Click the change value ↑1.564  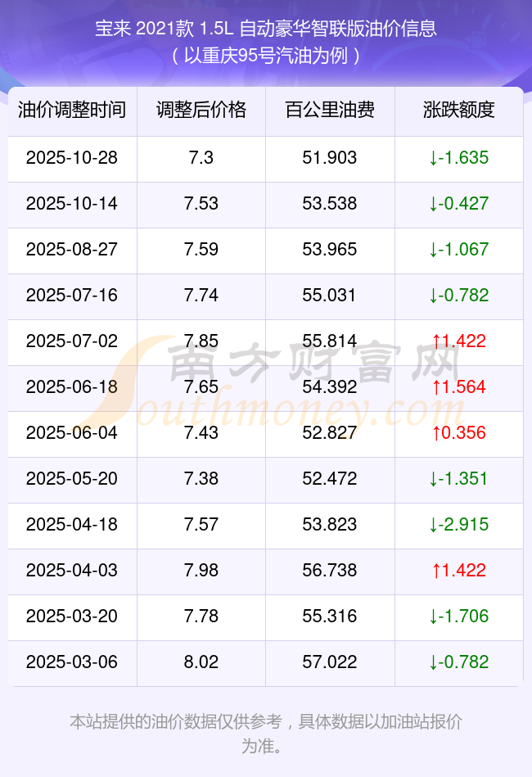[x=458, y=387]
